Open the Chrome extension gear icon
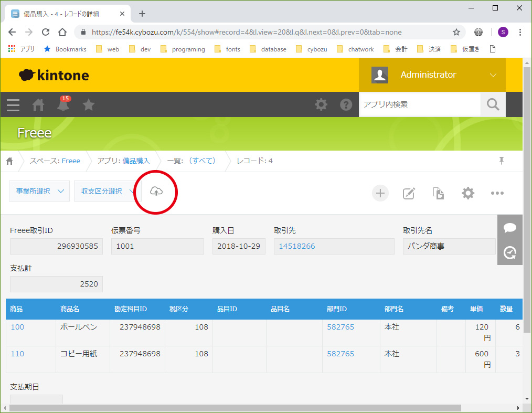 478,32
